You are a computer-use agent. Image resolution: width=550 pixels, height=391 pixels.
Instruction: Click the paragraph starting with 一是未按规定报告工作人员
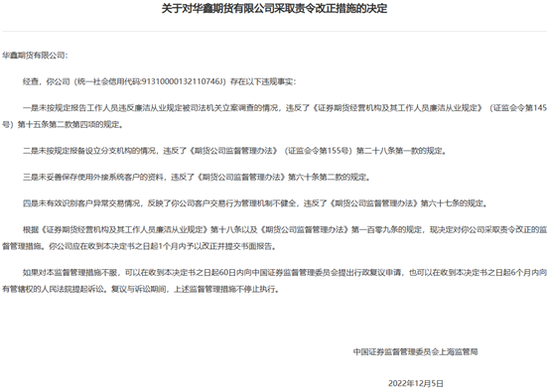click(275, 116)
